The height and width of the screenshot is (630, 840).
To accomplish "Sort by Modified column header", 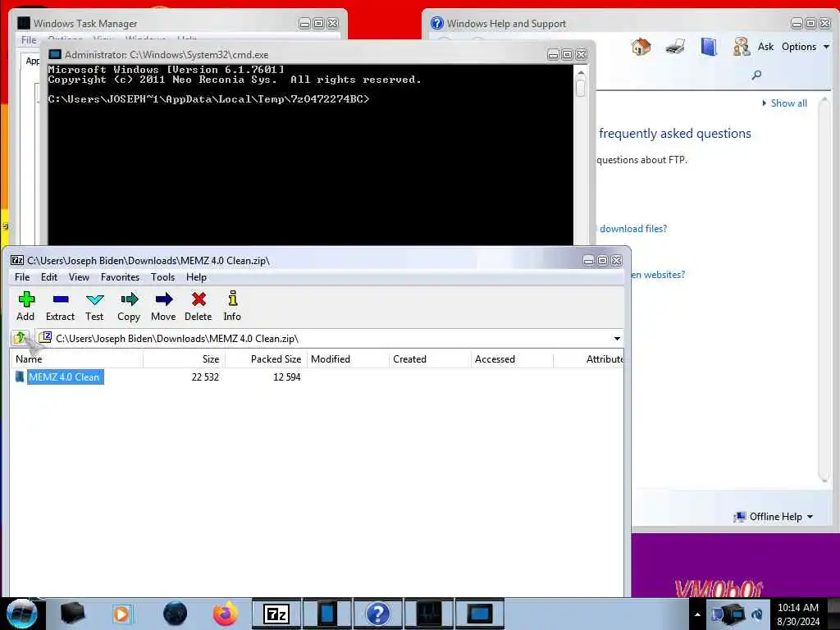I will (x=348, y=359).
